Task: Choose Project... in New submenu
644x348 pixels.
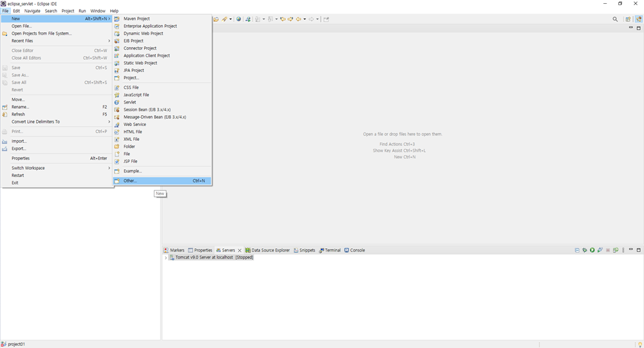Action: point(162,78)
